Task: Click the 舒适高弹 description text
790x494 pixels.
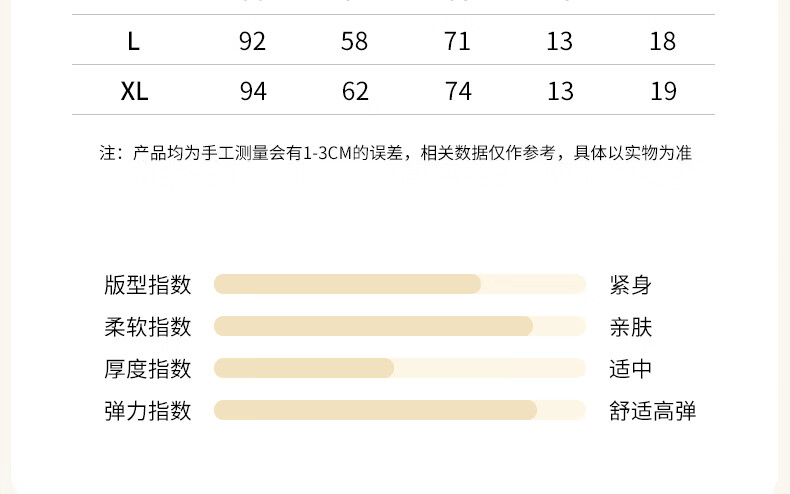Action: [653, 410]
